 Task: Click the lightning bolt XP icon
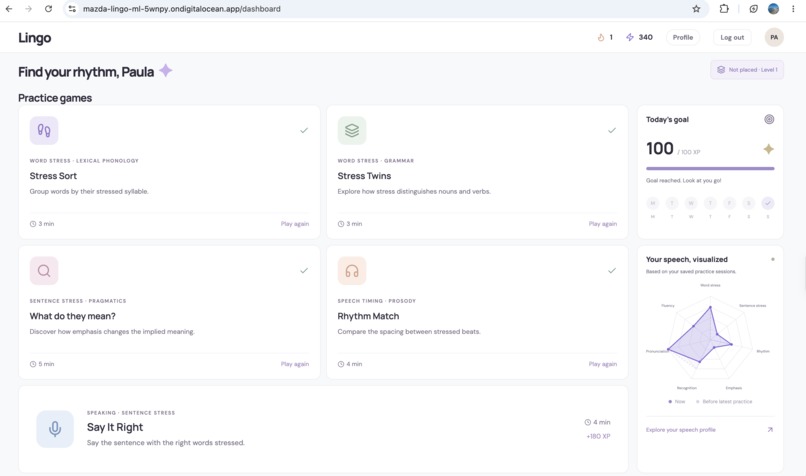pyautogui.click(x=630, y=38)
